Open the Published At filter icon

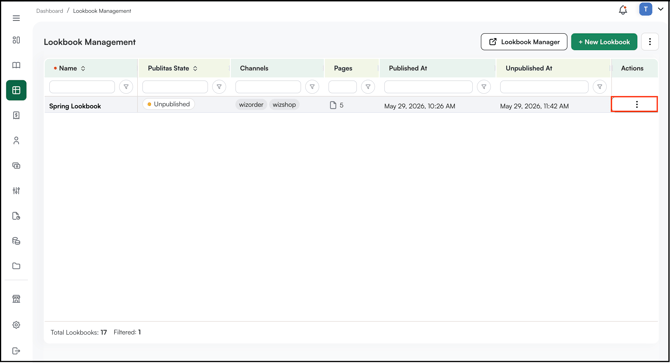[x=484, y=87]
